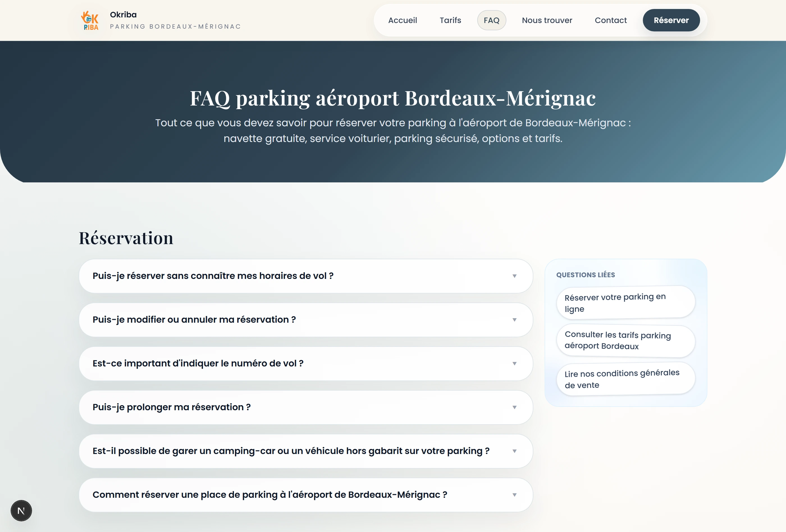Screen dimensions: 786x532
Task: Expand arrow for numéro de vol question
Action: point(515,364)
